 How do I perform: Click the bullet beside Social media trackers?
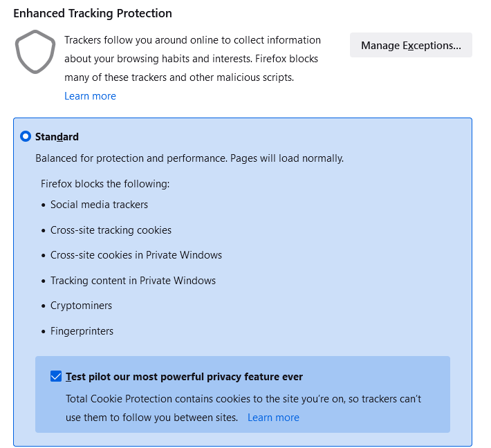click(x=43, y=205)
